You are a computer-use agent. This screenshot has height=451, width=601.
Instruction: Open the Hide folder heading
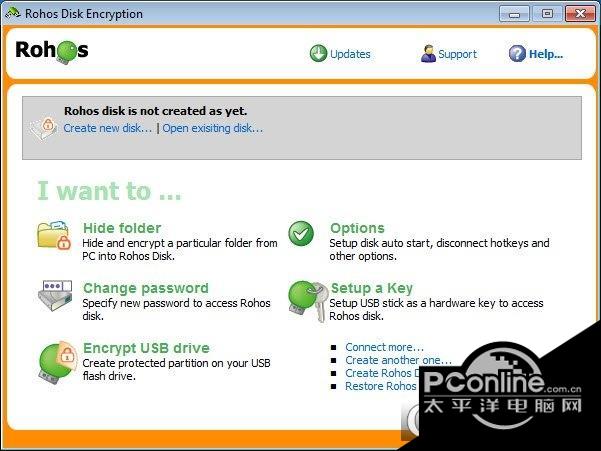122,228
